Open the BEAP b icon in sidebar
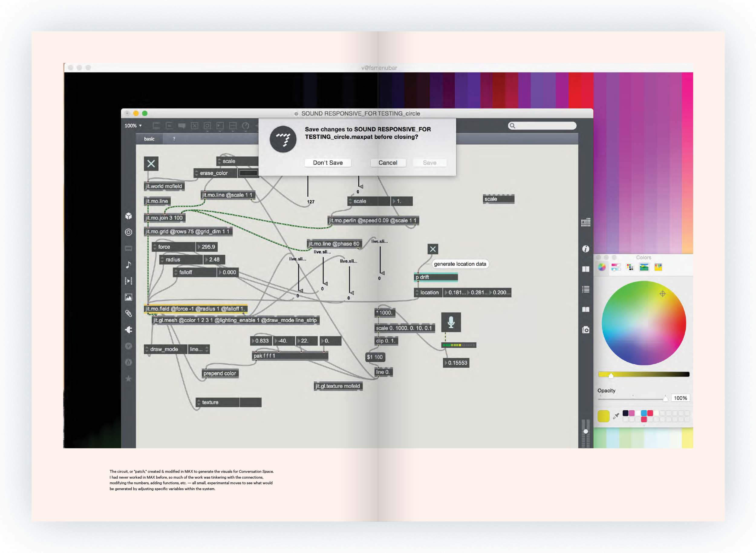This screenshot has height=553, width=756. click(x=129, y=362)
